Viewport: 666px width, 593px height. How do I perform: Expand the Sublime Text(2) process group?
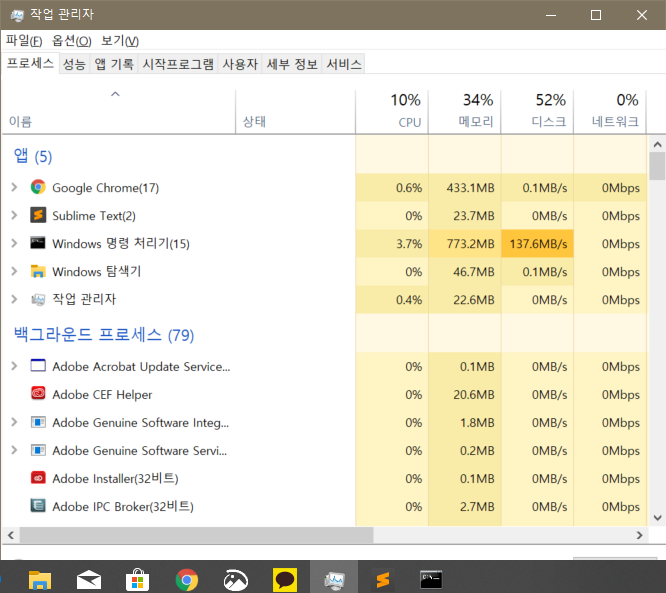[x=14, y=215]
